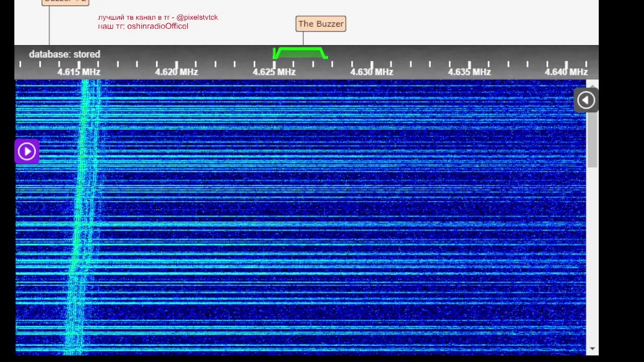Click the 4.630 MHz frequency label
644x362 pixels.
coord(372,72)
